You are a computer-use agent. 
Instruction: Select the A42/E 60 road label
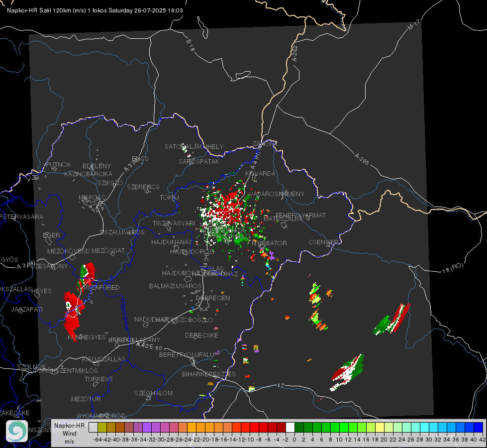pos(149,346)
